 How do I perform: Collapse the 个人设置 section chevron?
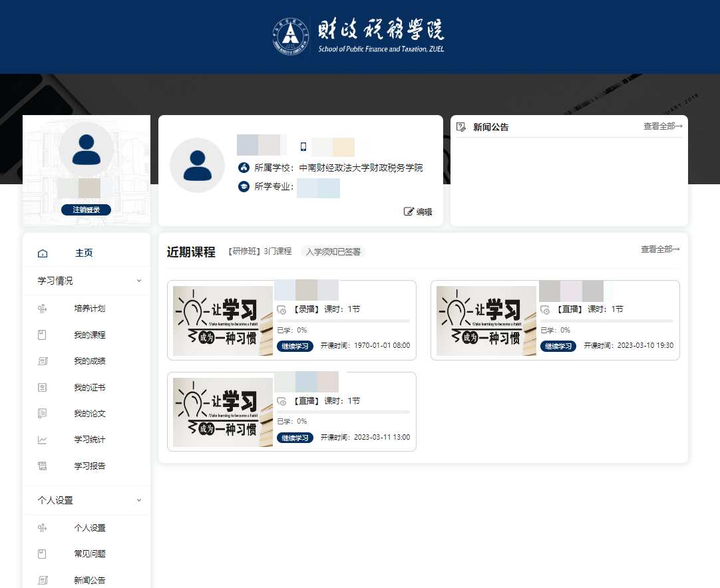click(x=139, y=500)
